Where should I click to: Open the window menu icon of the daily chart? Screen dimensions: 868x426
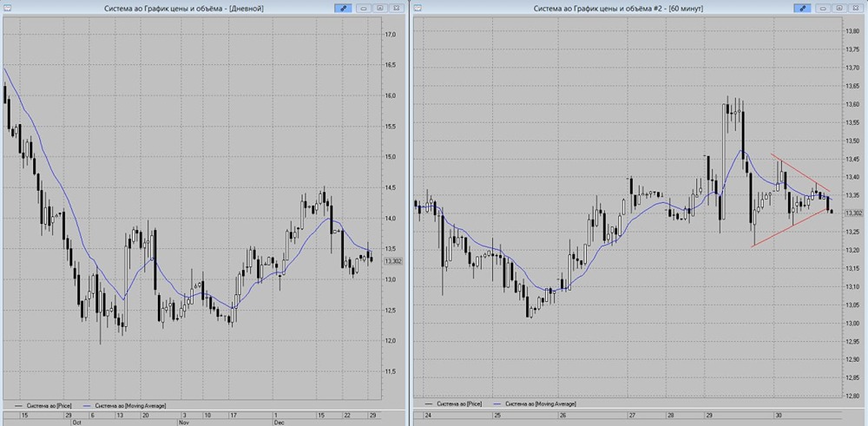(7, 9)
